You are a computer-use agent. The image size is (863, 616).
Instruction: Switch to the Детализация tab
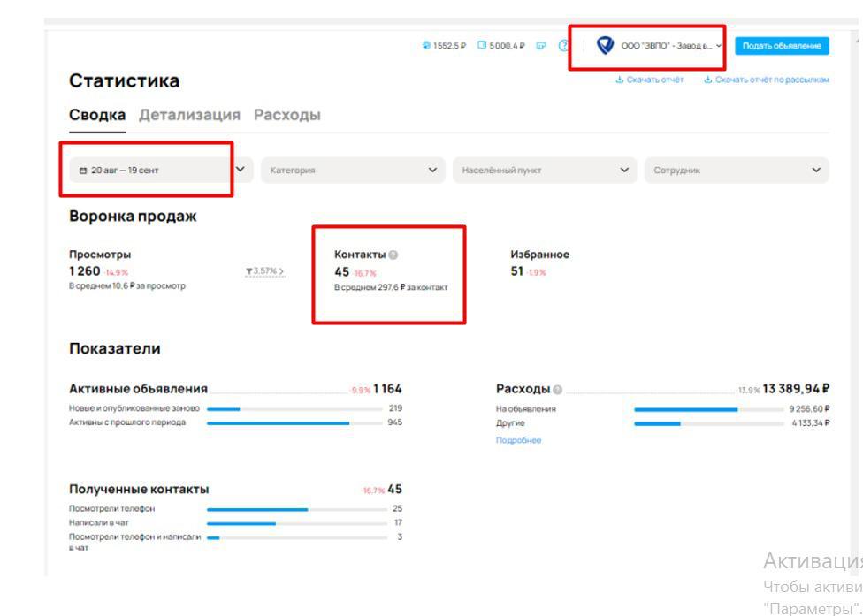tap(189, 115)
